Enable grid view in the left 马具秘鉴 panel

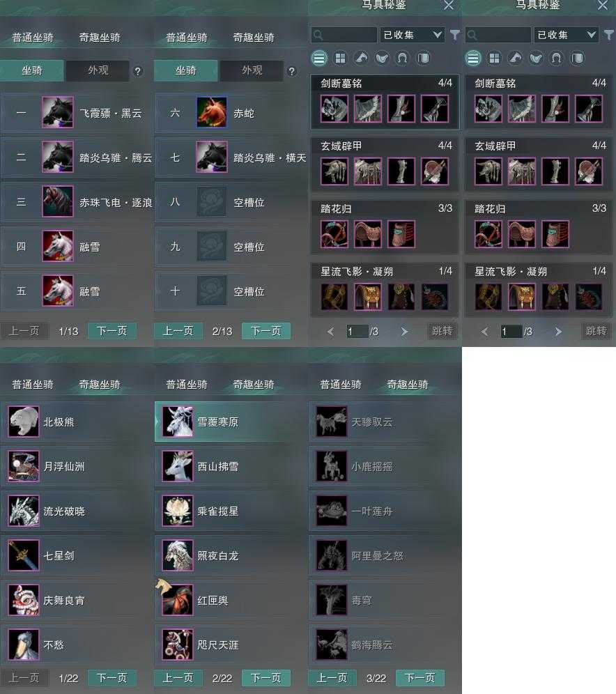click(340, 58)
